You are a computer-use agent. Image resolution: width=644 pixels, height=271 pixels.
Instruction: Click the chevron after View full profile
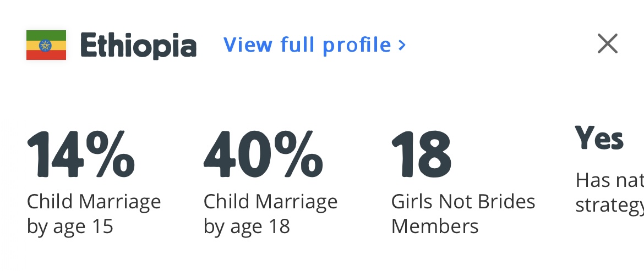pyautogui.click(x=402, y=45)
